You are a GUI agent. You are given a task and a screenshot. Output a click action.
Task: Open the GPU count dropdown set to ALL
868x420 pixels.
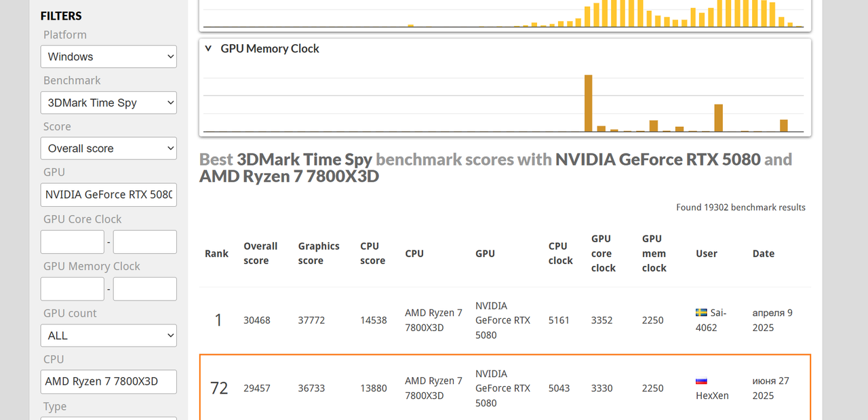[108, 335]
